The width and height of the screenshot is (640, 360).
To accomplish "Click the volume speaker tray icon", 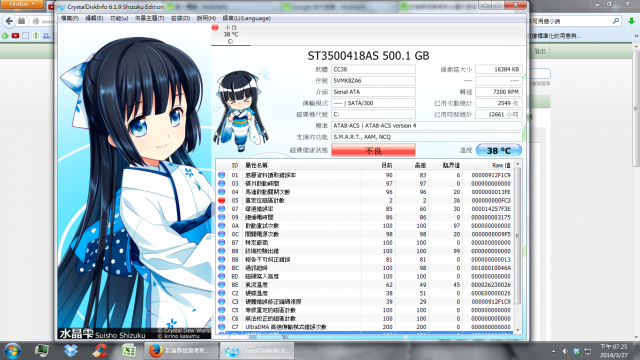I will click(565, 351).
